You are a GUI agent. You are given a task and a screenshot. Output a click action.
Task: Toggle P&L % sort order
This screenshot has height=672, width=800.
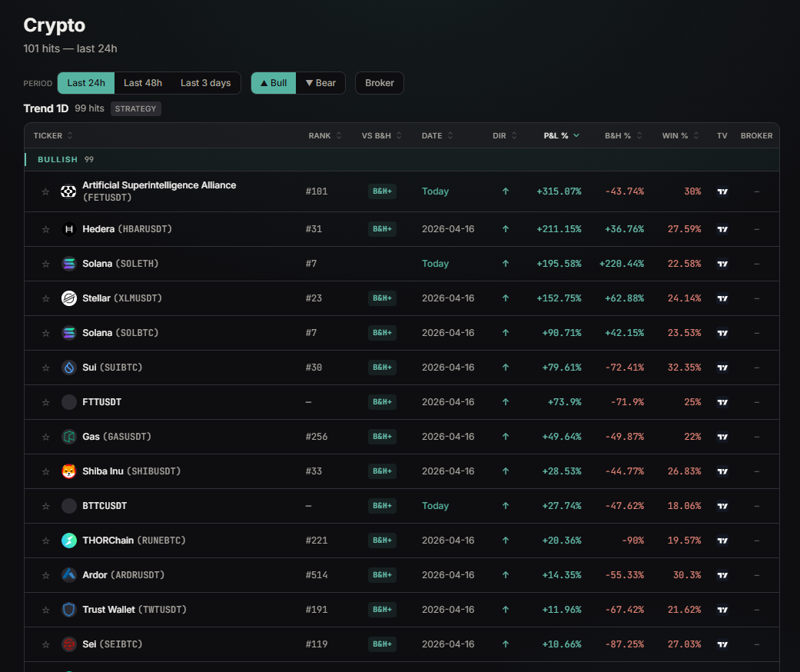(561, 135)
